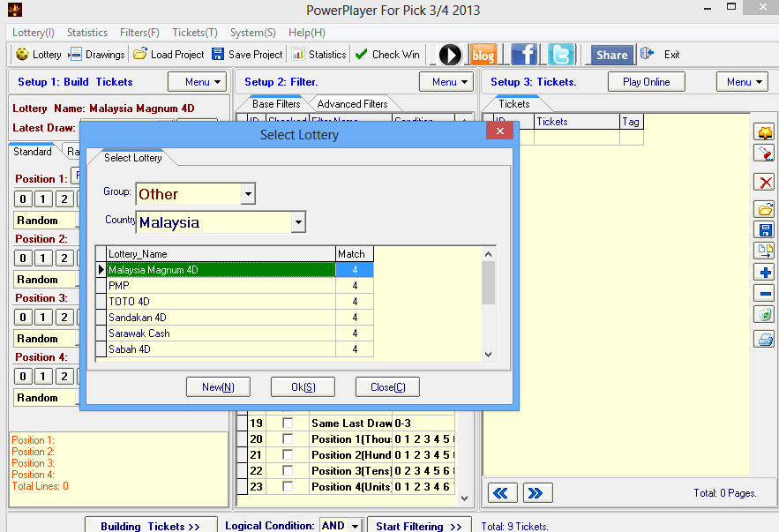This screenshot has width=779, height=532.
Task: Toggle digit 1 for Position 2
Action: (43, 259)
